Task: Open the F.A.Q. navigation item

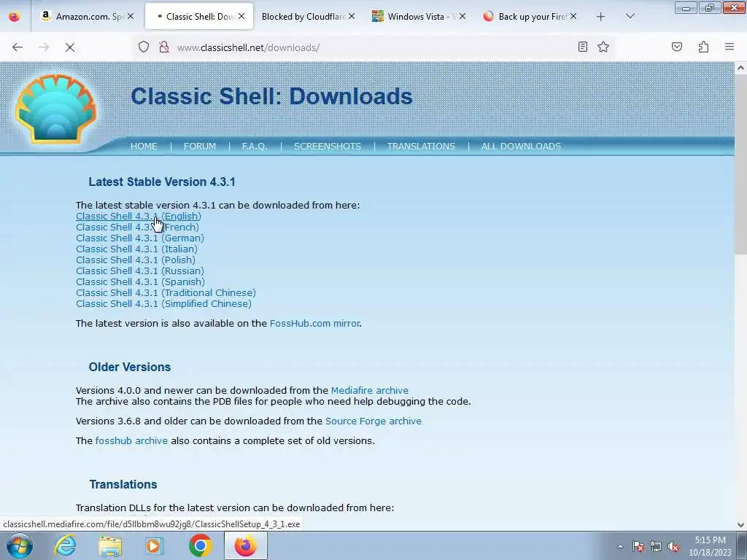Action: tap(255, 147)
